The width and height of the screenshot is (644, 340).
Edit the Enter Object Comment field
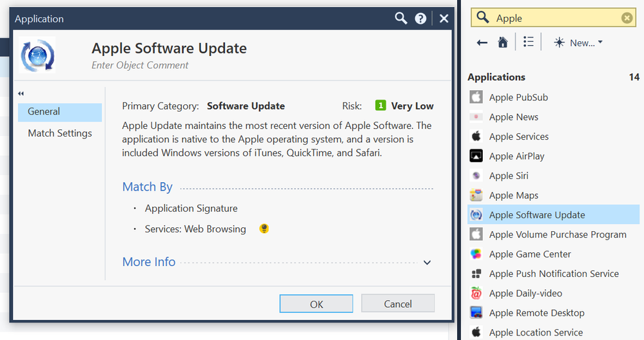140,65
